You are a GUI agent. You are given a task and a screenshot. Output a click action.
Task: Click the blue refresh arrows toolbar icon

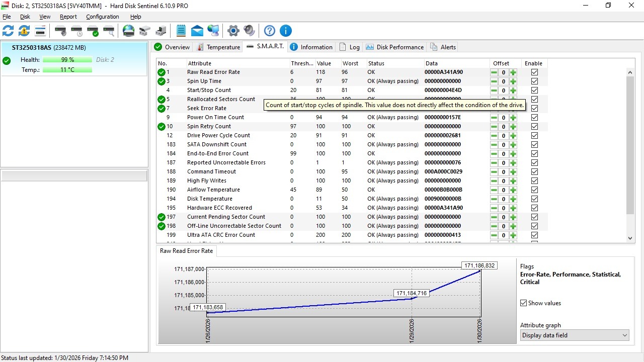tap(8, 31)
